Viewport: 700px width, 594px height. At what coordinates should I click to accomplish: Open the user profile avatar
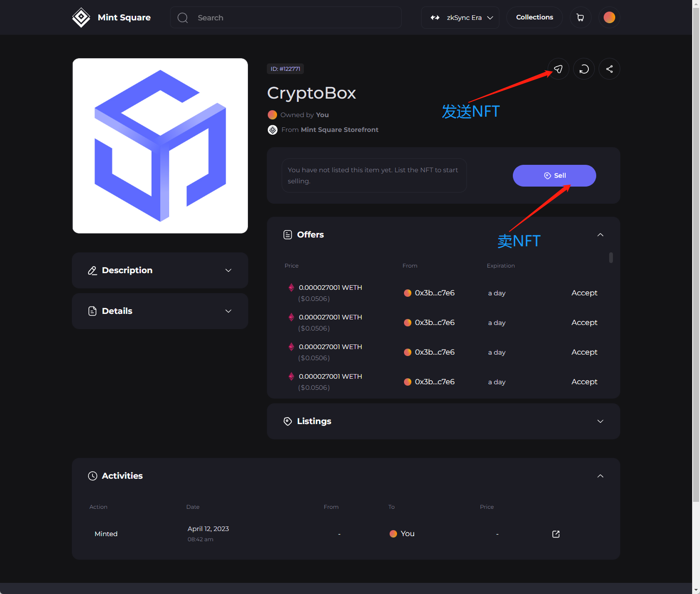pyautogui.click(x=609, y=18)
